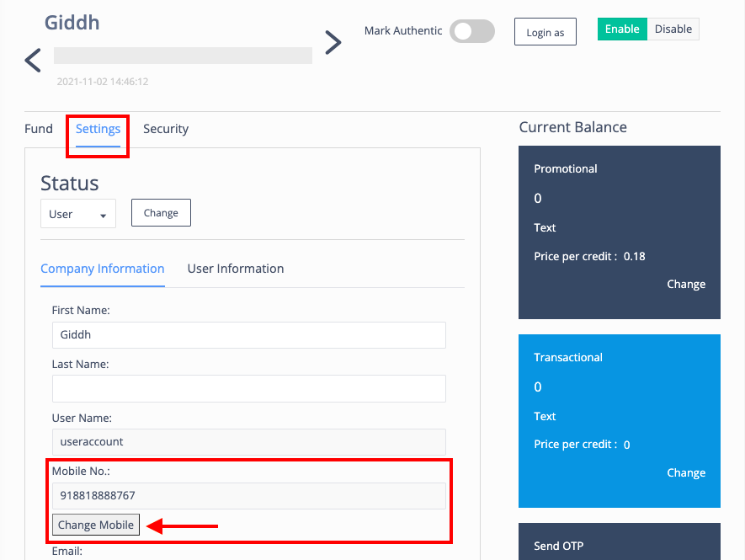This screenshot has height=560, width=745.
Task: Toggle the Mark Authentic switch
Action: click(x=471, y=31)
